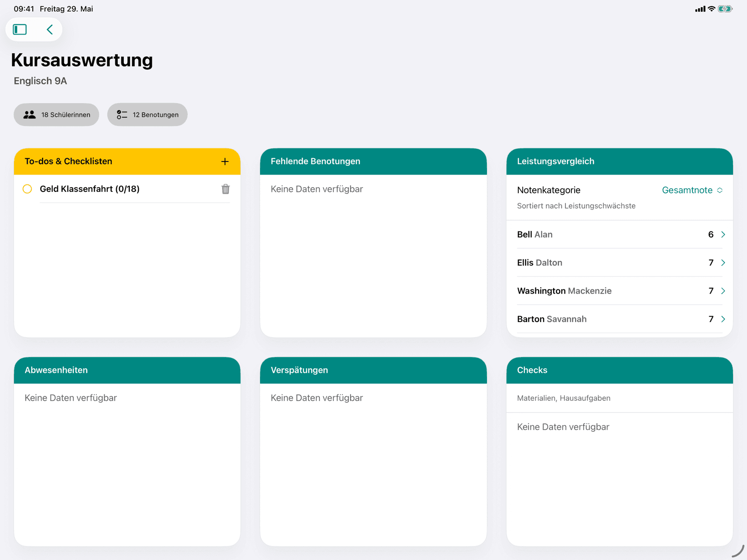Click the Notenkategorie label
The width and height of the screenshot is (747, 560).
coord(549,190)
